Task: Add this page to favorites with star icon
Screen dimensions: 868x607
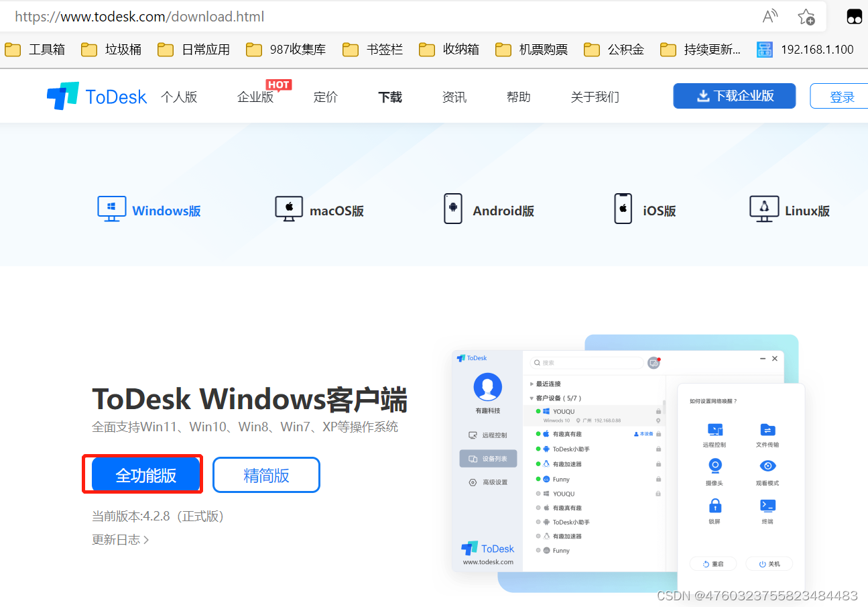Action: click(806, 16)
